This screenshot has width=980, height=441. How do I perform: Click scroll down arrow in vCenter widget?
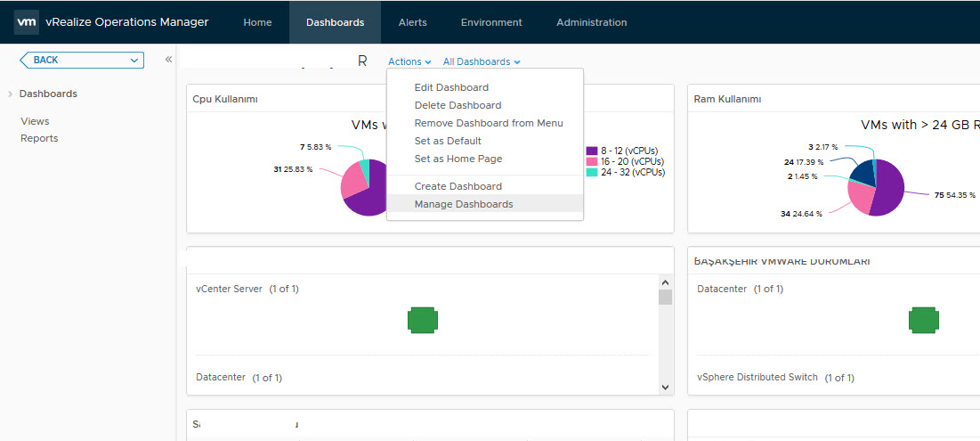[665, 387]
